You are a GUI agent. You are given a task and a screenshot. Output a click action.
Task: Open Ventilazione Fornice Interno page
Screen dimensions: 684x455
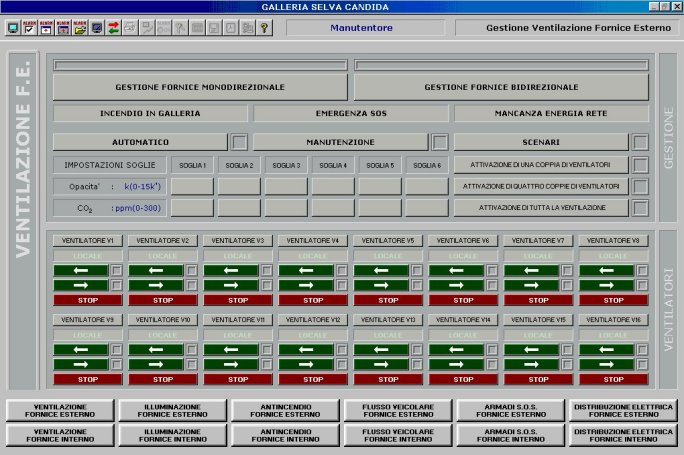(60, 435)
